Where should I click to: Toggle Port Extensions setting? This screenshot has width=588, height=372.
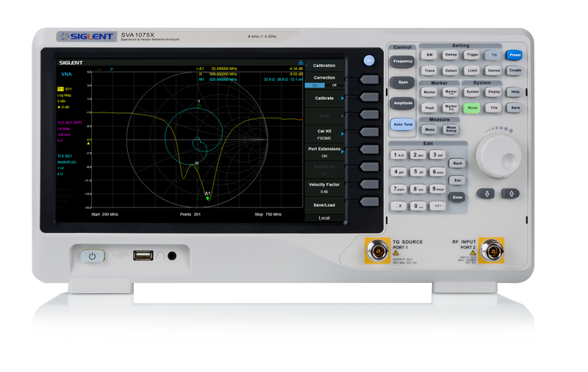tap(324, 152)
